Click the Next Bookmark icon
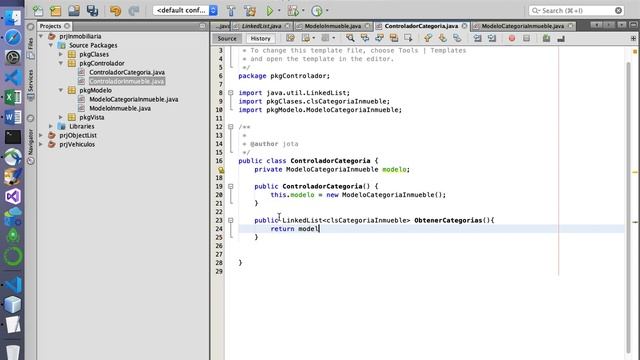This screenshot has width=640, height=360. (442, 38)
